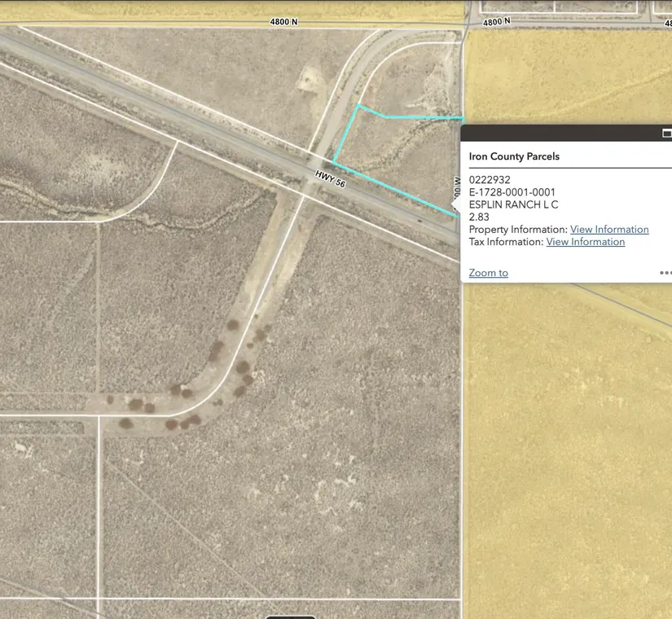Open Property Information View Information link

609,230
